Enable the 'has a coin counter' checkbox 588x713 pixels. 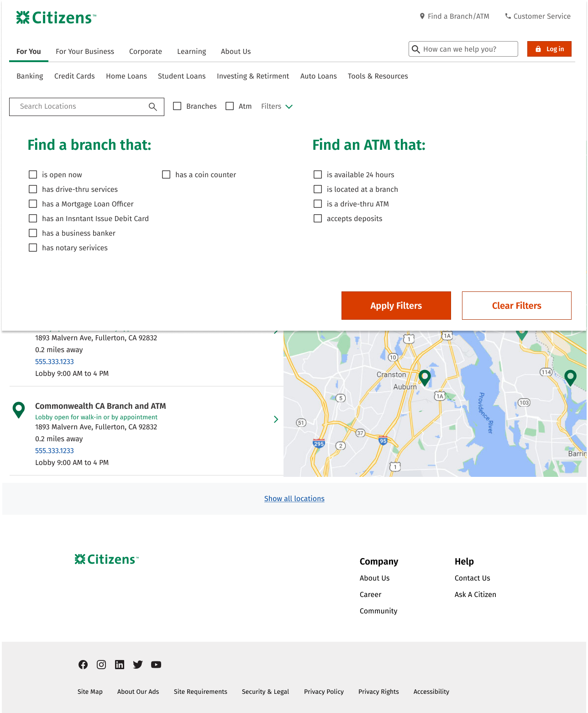coord(166,174)
